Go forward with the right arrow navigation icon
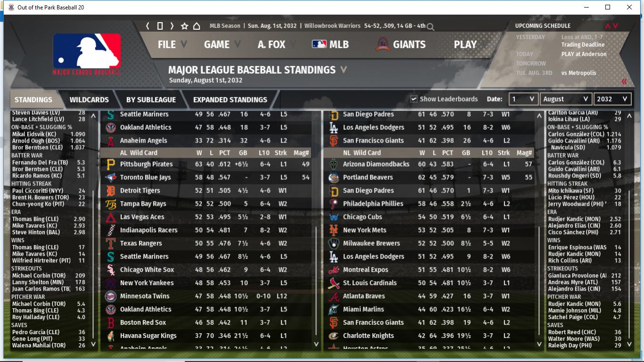This screenshot has width=644, height=362. click(172, 26)
